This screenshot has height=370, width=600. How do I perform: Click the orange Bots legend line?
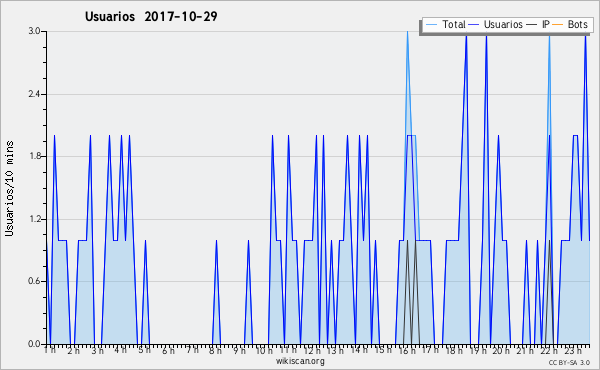coord(558,25)
